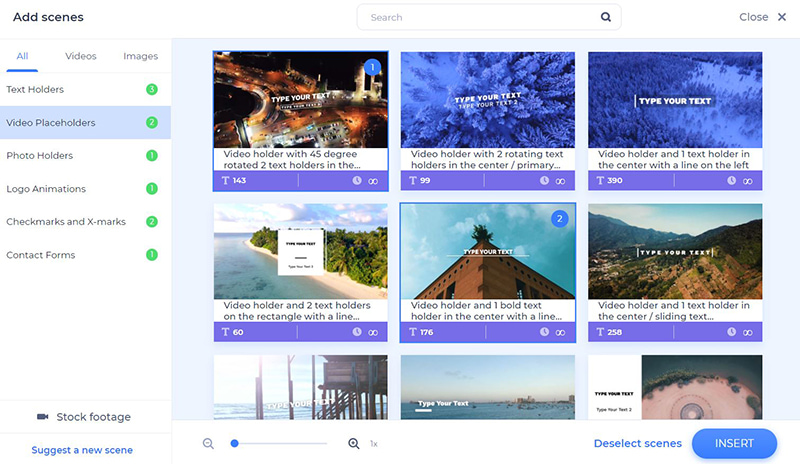The image size is (800, 464).
Task: Click the infinity icon on the T 258 scene
Action: [x=747, y=332]
